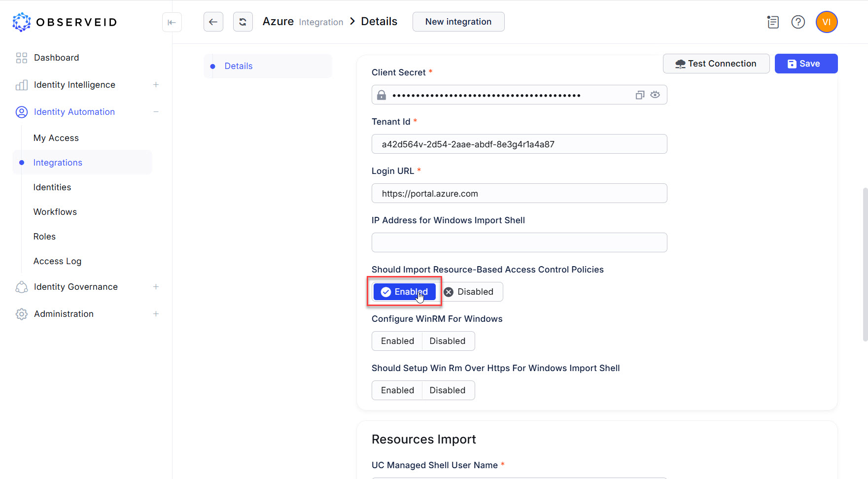Collapse the sidebar navigation panel
This screenshot has width=868, height=479.
coord(172,22)
